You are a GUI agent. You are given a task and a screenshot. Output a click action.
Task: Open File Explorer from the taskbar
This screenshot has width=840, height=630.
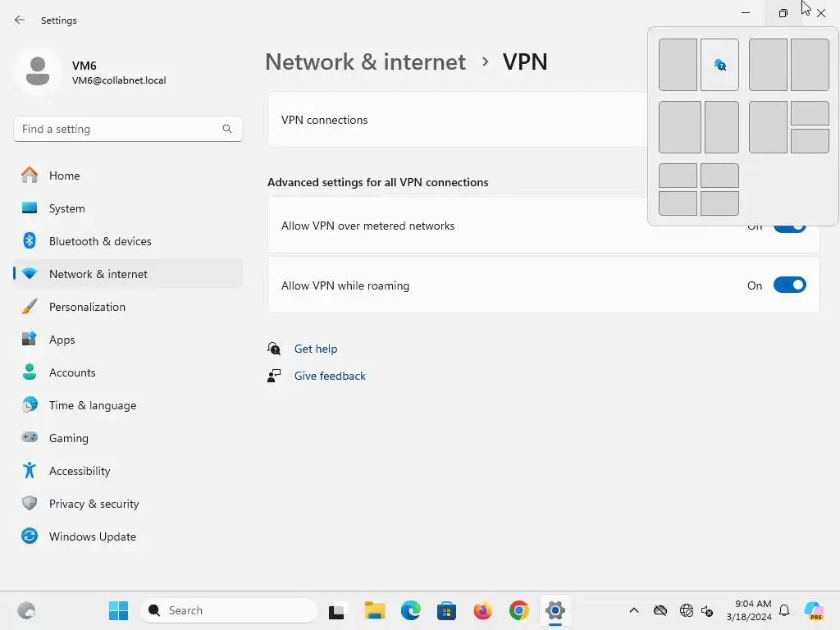point(374,610)
